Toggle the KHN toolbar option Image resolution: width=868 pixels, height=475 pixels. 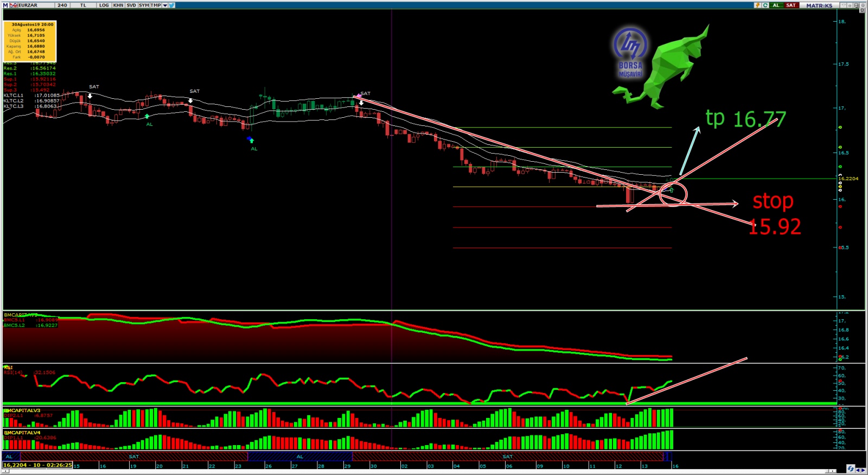pos(118,5)
